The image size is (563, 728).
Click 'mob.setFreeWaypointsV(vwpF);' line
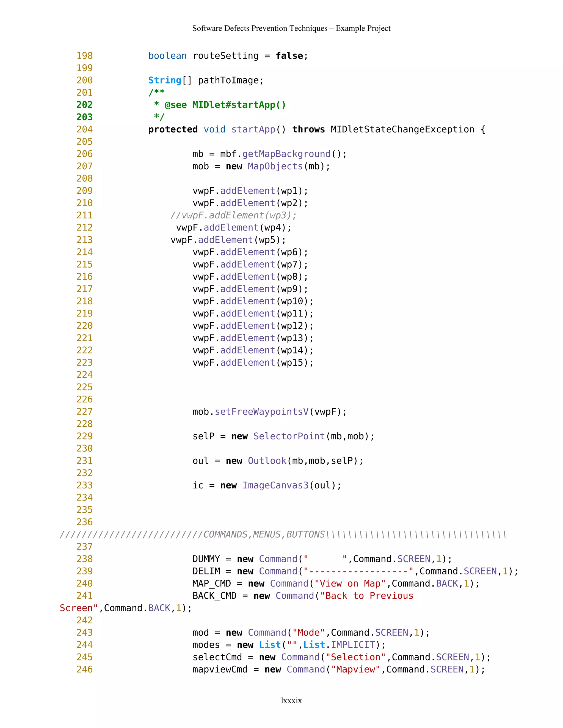coord(269,412)
